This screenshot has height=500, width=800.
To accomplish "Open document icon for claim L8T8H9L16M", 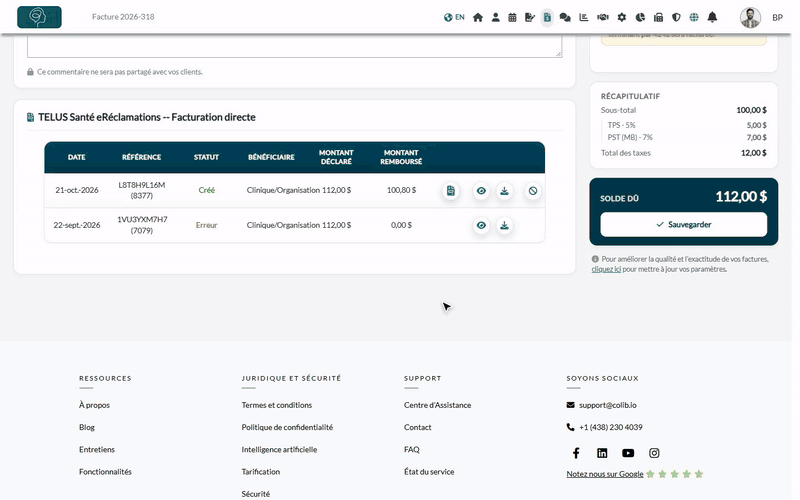I will 451,191.
